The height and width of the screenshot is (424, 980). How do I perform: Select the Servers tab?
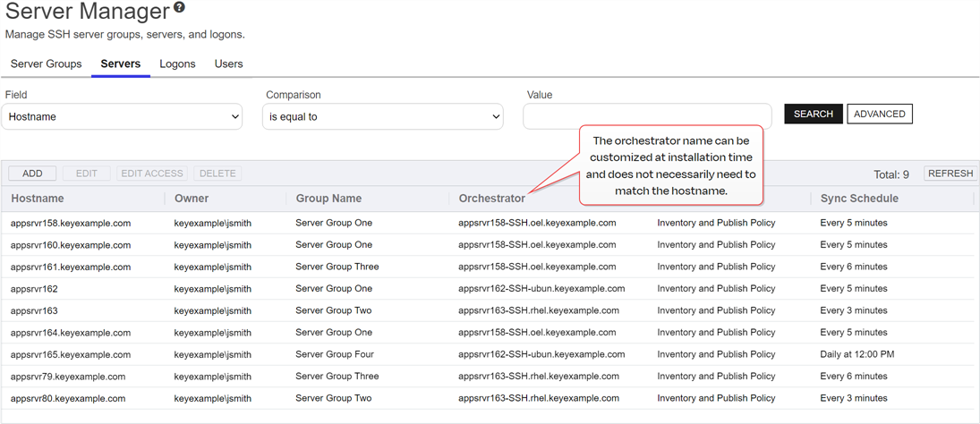tap(120, 64)
